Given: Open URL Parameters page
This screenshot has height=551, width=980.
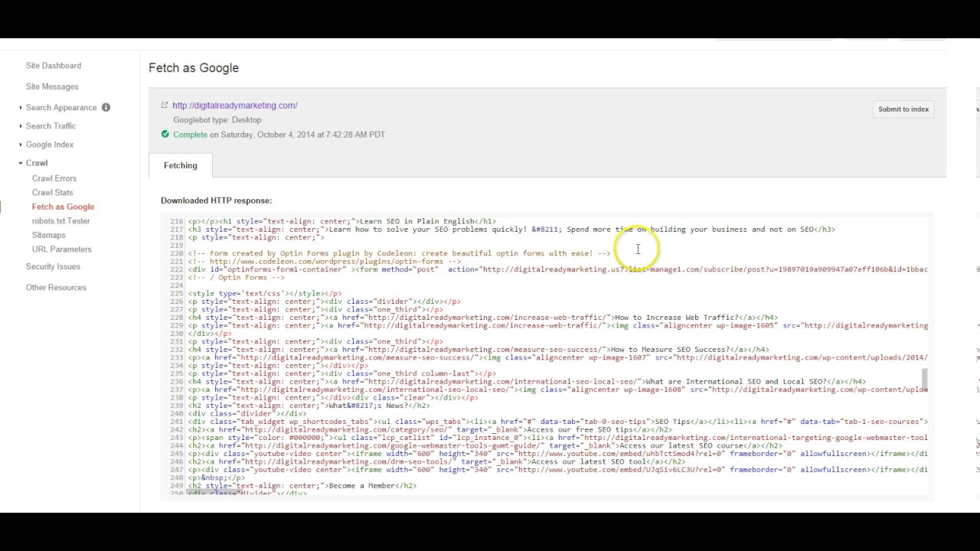Looking at the screenshot, I should (x=62, y=249).
